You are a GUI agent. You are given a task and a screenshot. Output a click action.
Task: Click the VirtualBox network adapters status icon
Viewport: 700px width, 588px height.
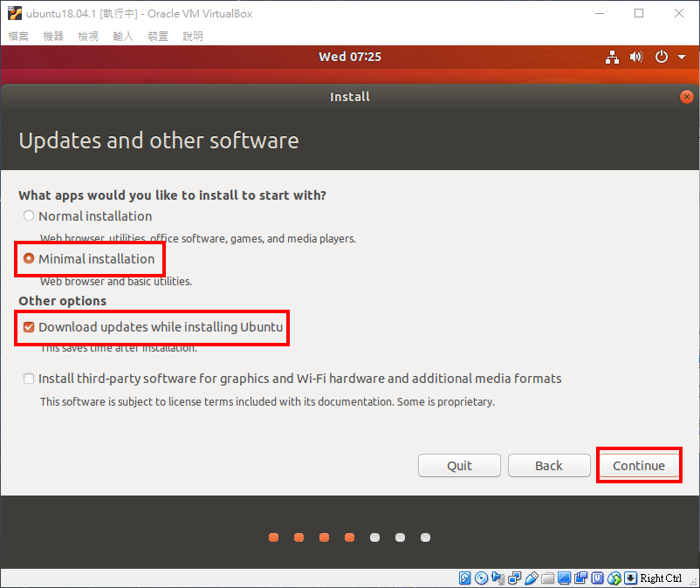(x=514, y=578)
